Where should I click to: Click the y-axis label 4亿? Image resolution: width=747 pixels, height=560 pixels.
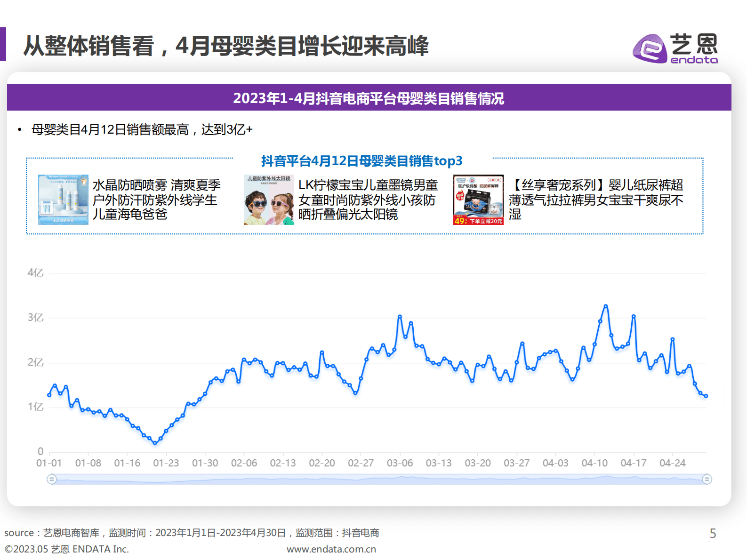coord(36,272)
